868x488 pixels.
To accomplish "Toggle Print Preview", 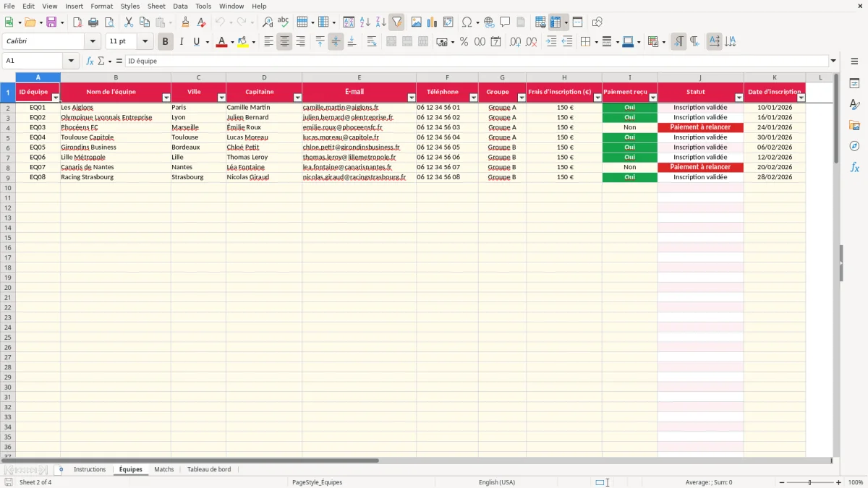I will point(109,22).
